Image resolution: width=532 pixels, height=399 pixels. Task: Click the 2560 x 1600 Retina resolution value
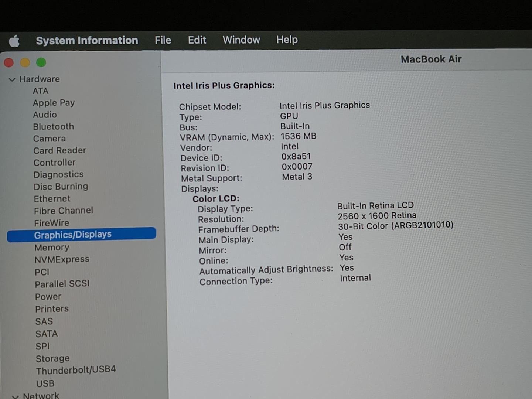click(x=377, y=216)
